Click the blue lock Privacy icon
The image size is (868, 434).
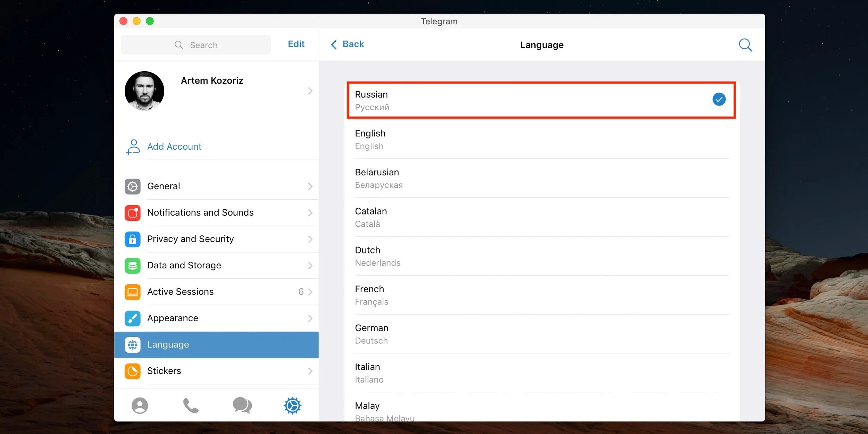coord(132,239)
